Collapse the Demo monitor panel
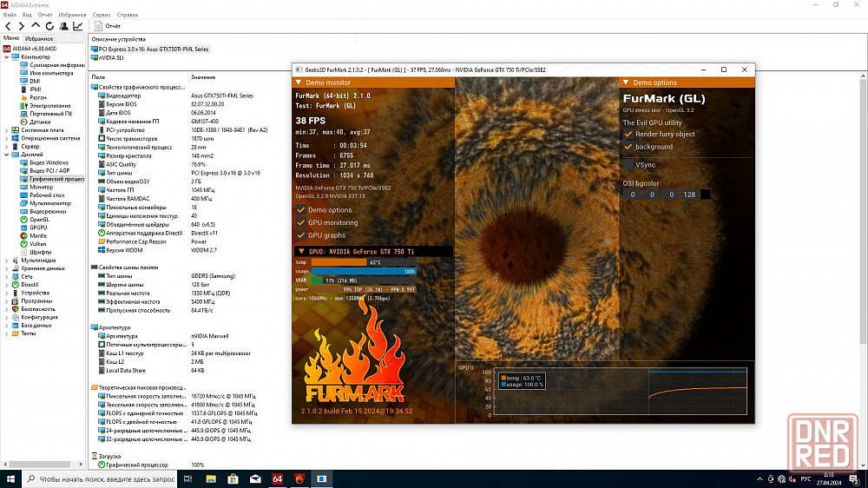868x488 pixels. coord(299,82)
